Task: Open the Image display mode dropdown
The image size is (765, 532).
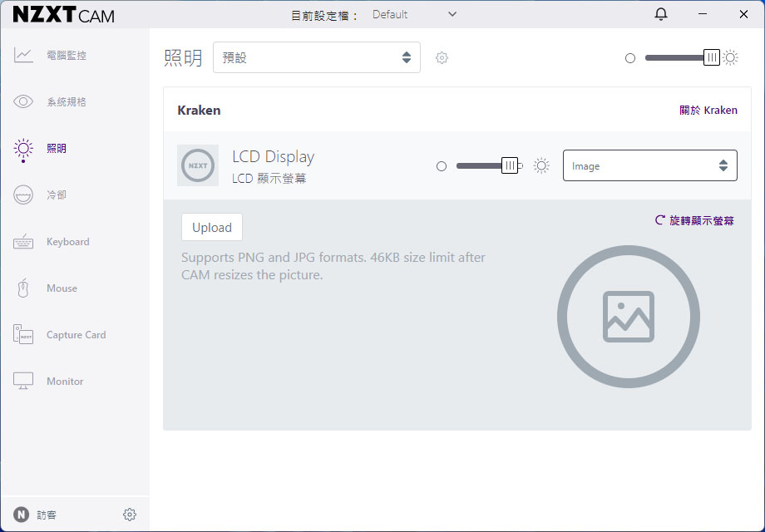Action: coord(650,165)
